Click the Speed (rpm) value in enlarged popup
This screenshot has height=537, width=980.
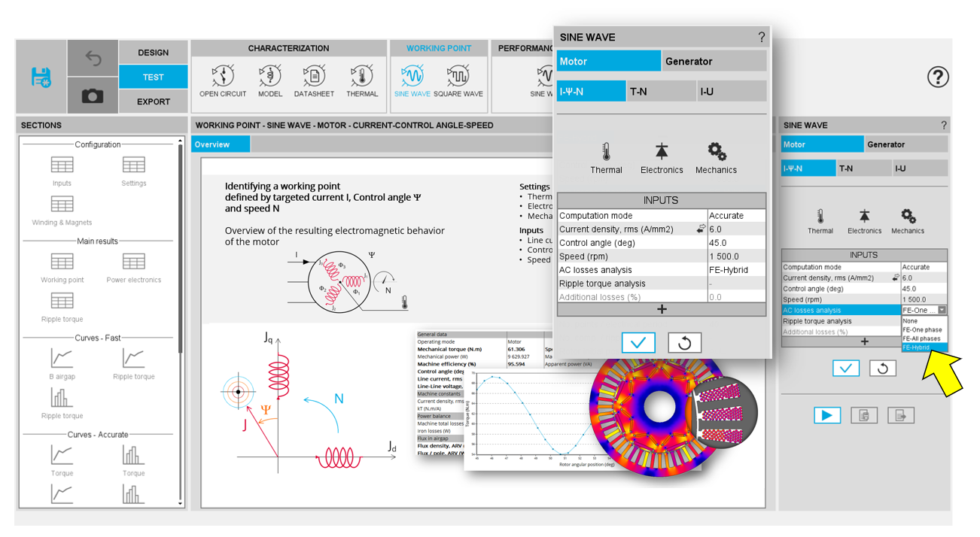point(736,256)
